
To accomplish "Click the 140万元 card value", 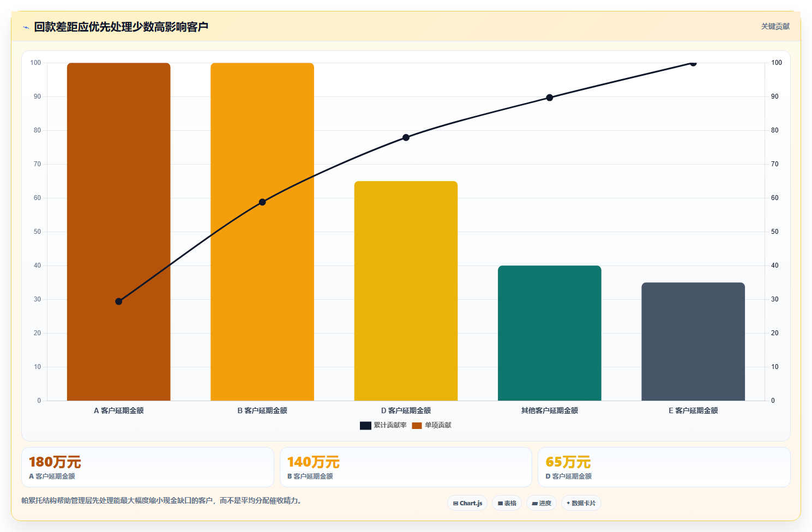I will (314, 462).
